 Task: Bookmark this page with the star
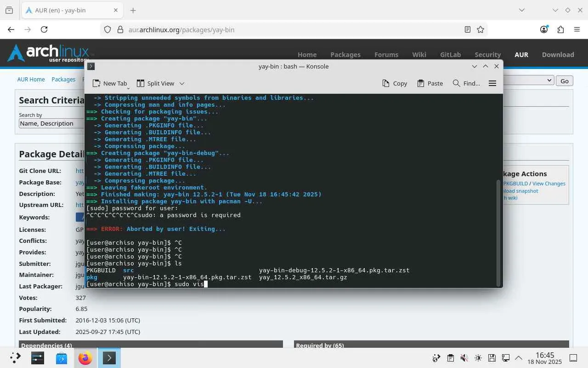pyautogui.click(x=481, y=29)
